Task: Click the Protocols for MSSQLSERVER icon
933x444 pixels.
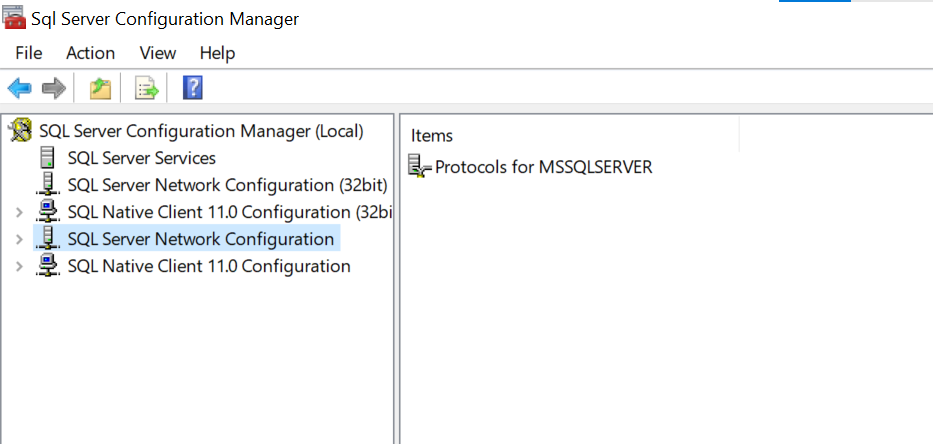Action: (x=420, y=167)
